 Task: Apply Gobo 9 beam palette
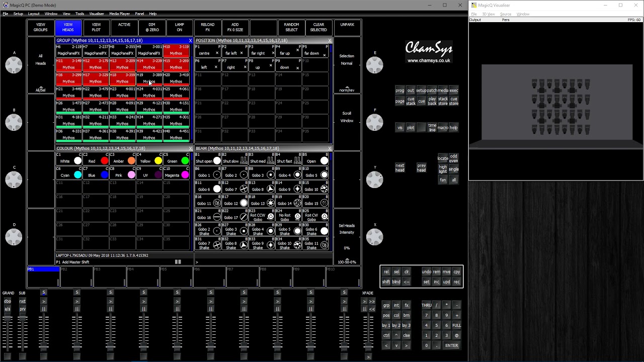pyautogui.click(x=288, y=187)
